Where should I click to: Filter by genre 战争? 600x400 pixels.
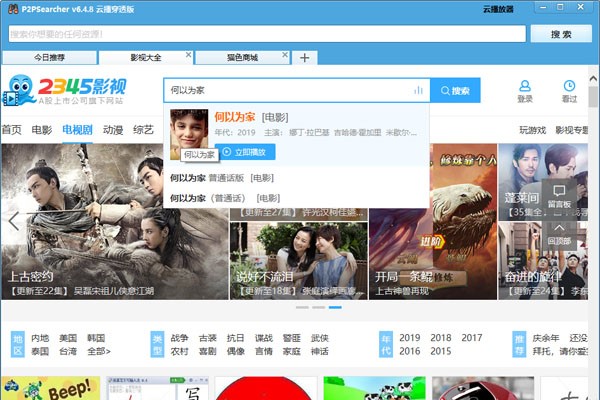click(179, 338)
